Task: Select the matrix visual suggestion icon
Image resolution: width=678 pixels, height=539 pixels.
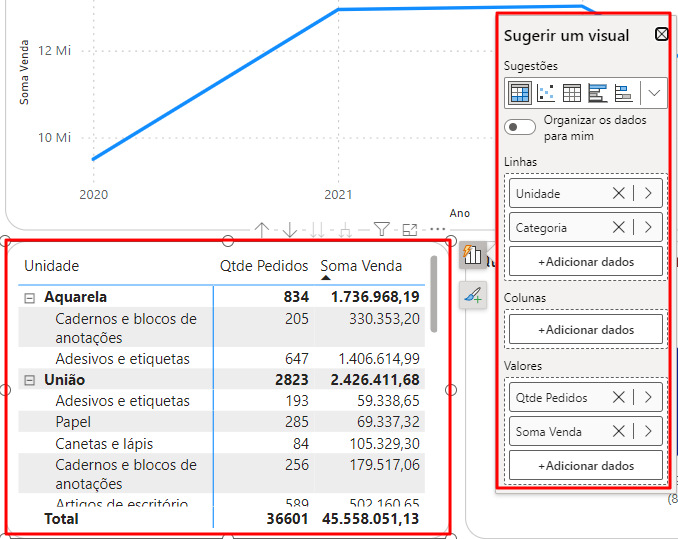Action: click(x=520, y=93)
